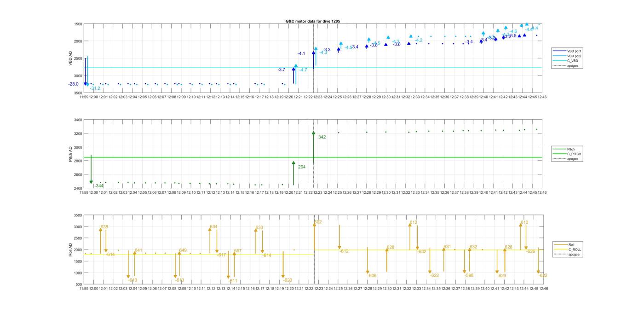Click the '657' roll data label

[x=238, y=251]
